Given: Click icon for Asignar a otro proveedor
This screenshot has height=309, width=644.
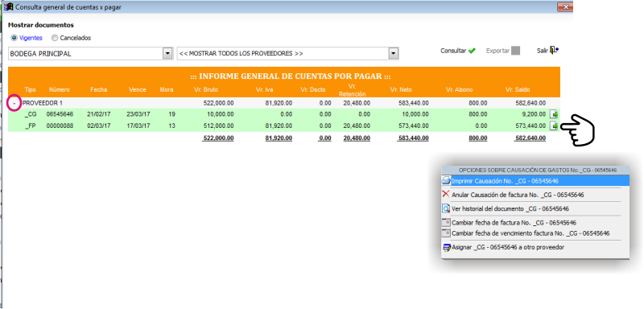Looking at the screenshot, I should click(x=446, y=248).
